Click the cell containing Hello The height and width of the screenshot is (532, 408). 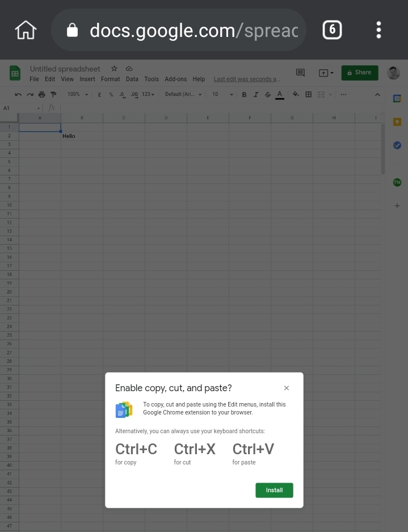click(x=82, y=136)
